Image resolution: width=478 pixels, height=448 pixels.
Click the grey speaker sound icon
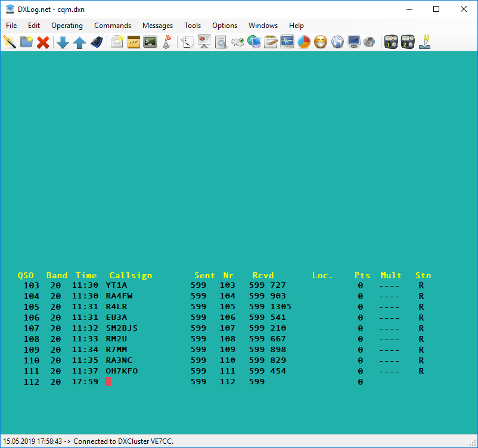[x=370, y=42]
